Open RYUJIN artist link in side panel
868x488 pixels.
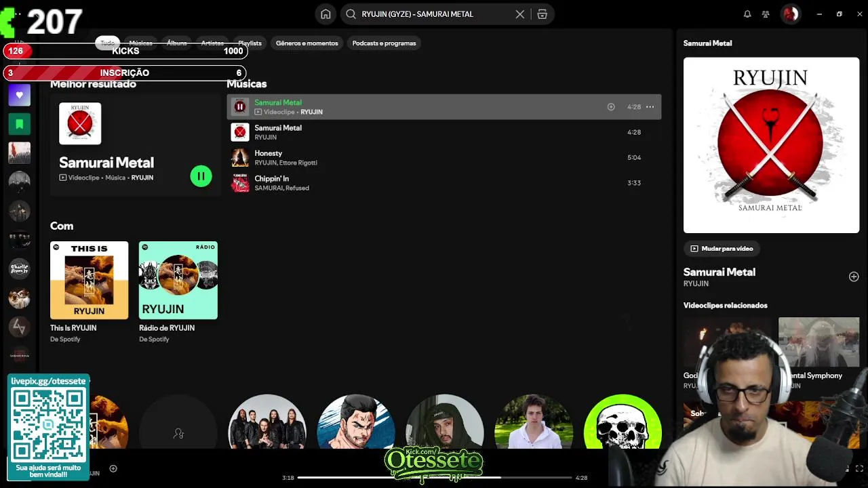point(696,283)
